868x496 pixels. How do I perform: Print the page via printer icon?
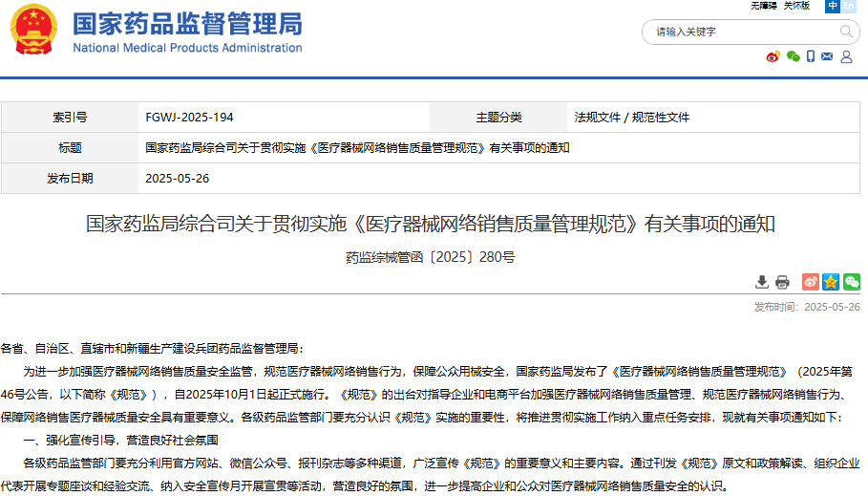[782, 282]
